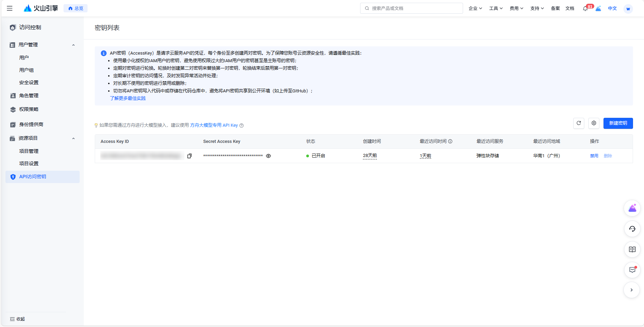Open 了解更多最佳实践 link

(x=128, y=98)
